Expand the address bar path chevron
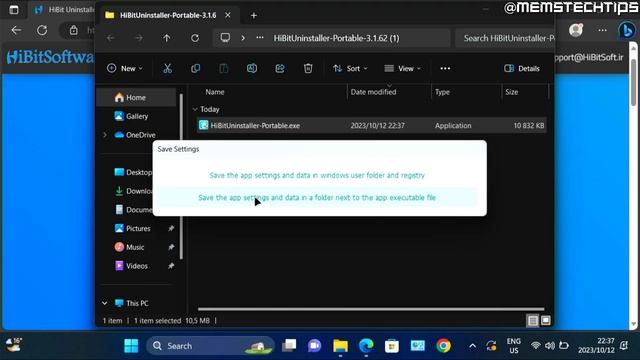 243,38
